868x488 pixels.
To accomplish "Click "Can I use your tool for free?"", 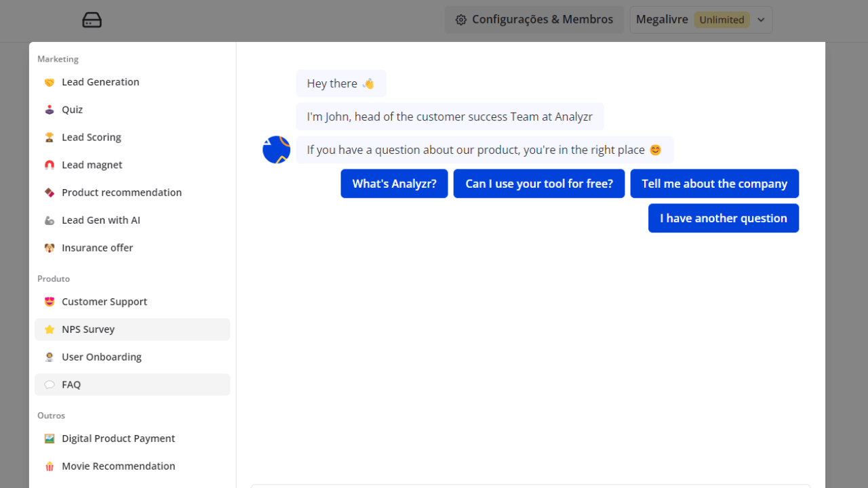I will 539,184.
